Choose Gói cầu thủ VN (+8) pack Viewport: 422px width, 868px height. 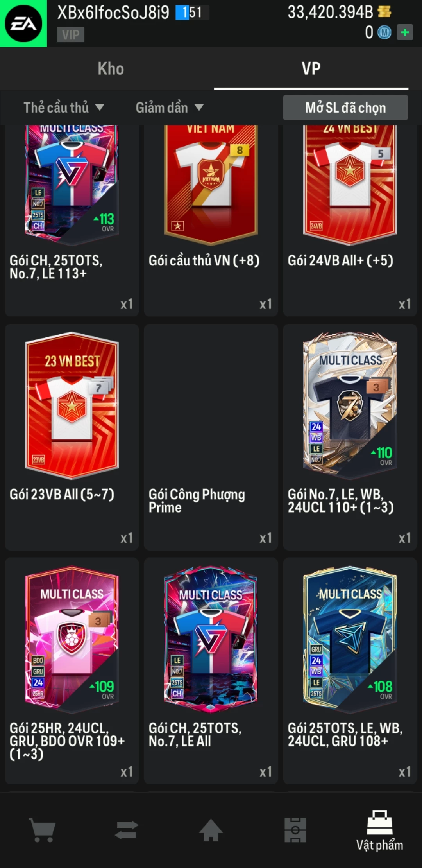[x=211, y=221]
